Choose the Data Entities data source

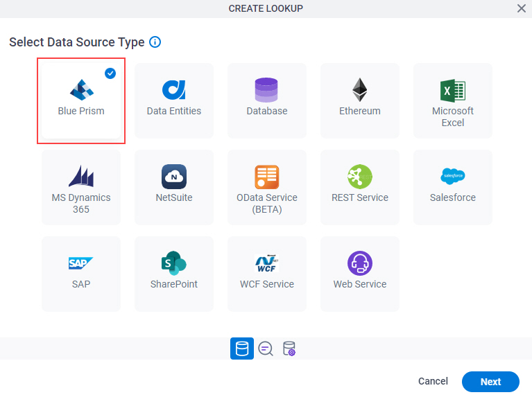coord(174,100)
